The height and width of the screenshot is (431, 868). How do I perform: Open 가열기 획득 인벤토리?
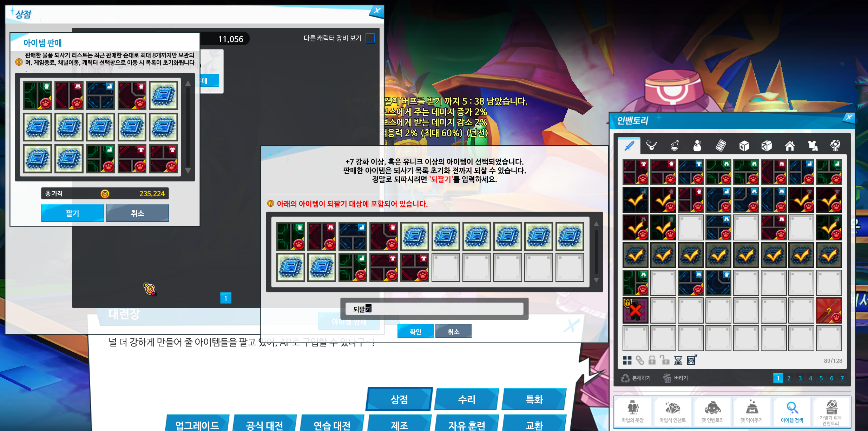(831, 412)
